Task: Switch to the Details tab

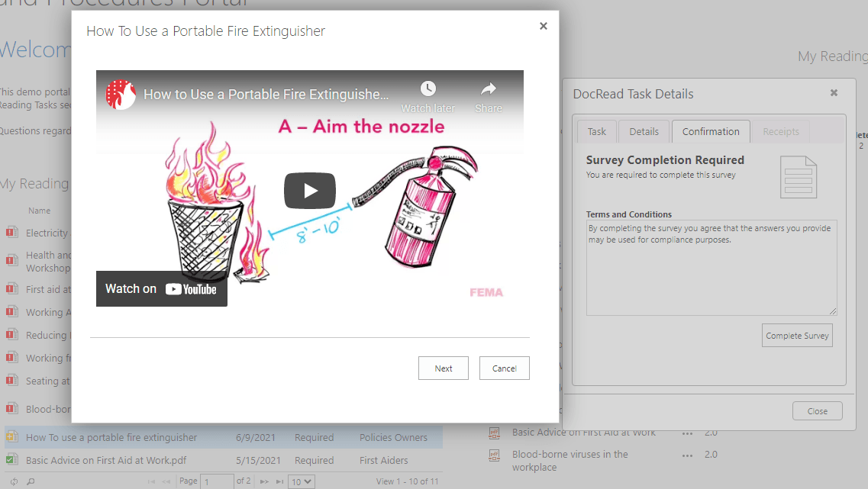Action: [644, 131]
